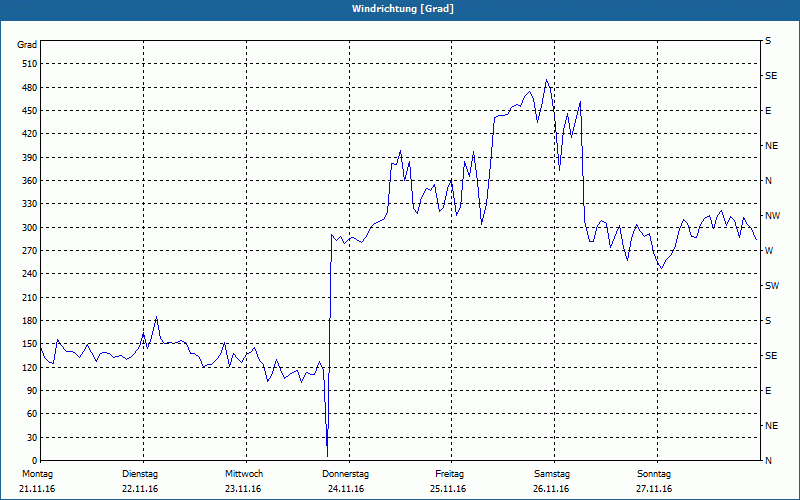The height and width of the screenshot is (500, 800).
Task: Click the 'Donnerstag' day label
Action: (345, 474)
